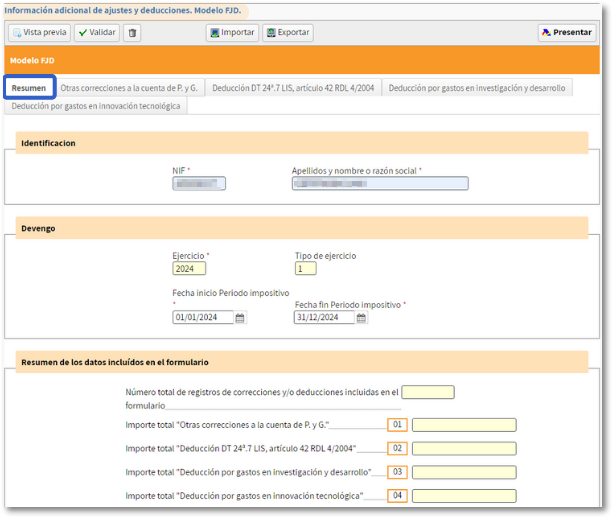This screenshot has width=613, height=518.
Task: Click the Importar button
Action: point(232,32)
